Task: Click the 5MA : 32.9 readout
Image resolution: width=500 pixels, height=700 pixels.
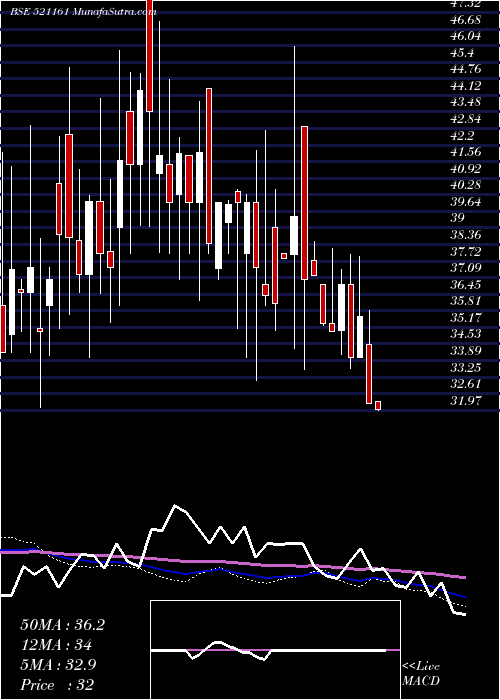Action: [58, 665]
